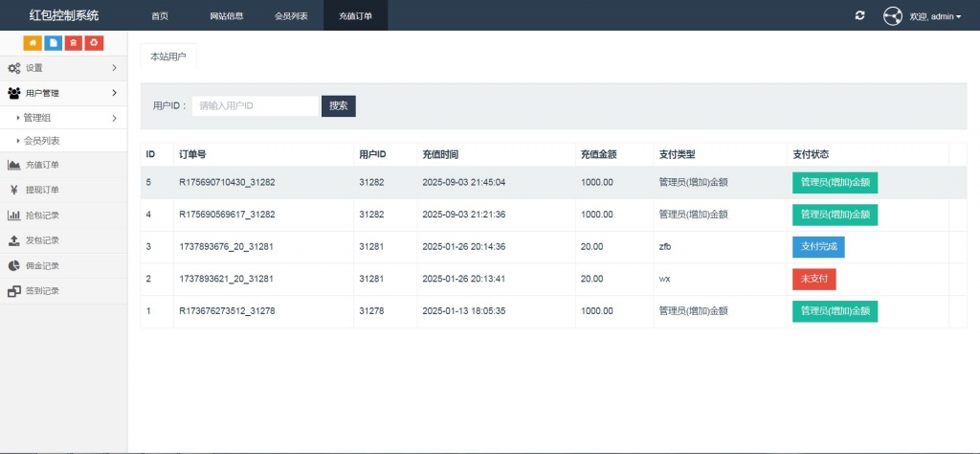Click the red trash shortcut icon
This screenshot has width=980, height=454.
click(73, 43)
